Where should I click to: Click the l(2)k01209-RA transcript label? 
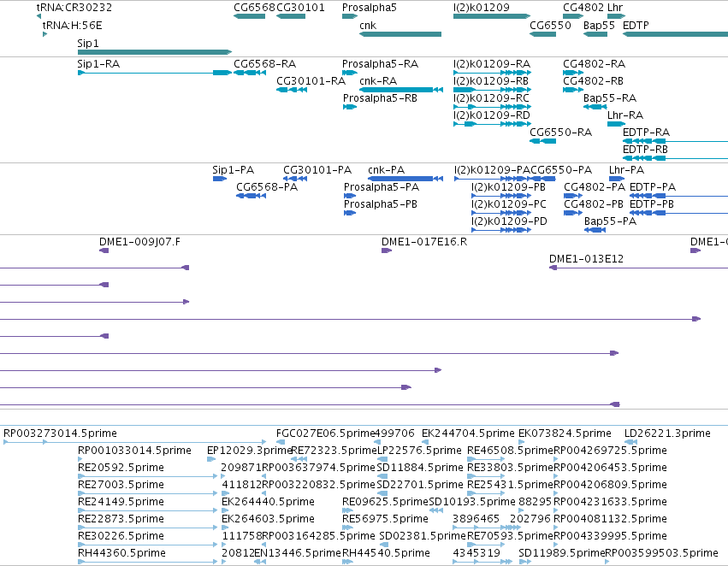point(492,64)
